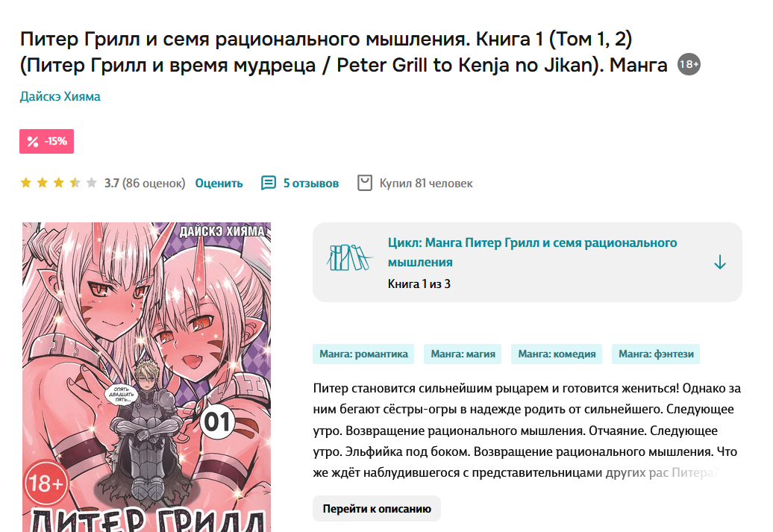This screenshot has width=773, height=532.
Task: Click the 18+ age rating badge in title
Action: pyautogui.click(x=689, y=64)
